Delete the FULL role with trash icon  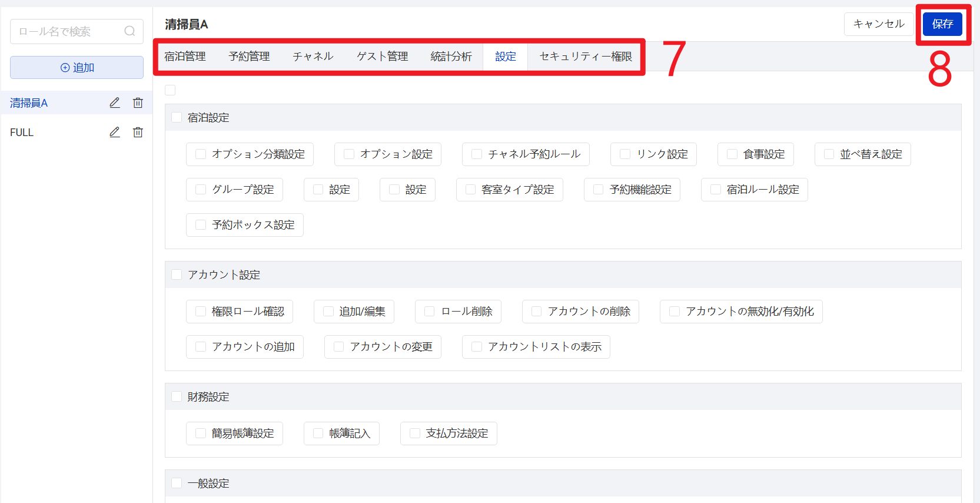[138, 133]
